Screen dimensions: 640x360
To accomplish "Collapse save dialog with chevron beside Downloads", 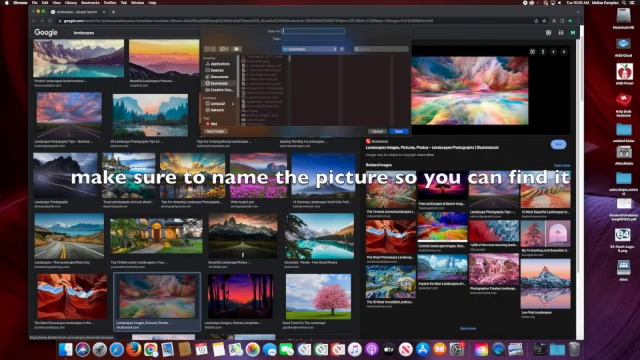I will (x=342, y=49).
